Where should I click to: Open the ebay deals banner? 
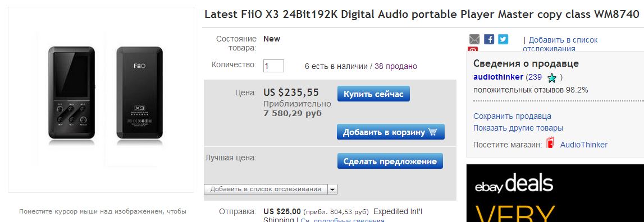(555, 193)
